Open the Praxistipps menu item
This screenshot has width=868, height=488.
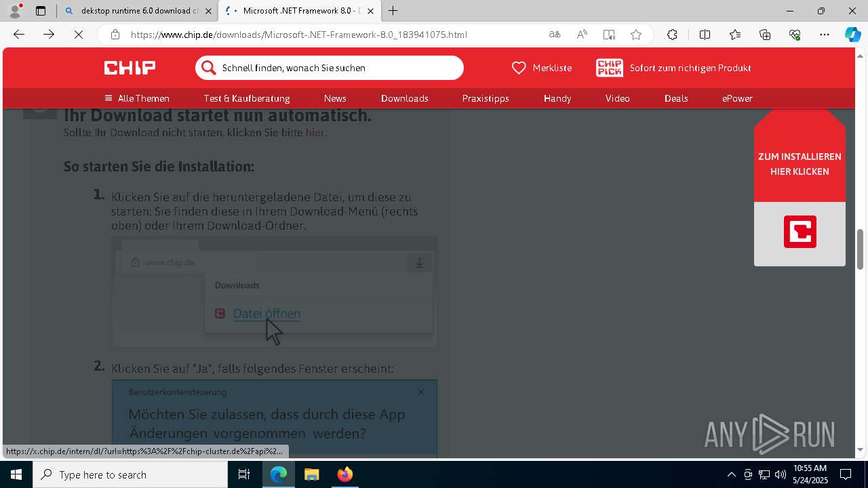pyautogui.click(x=486, y=98)
